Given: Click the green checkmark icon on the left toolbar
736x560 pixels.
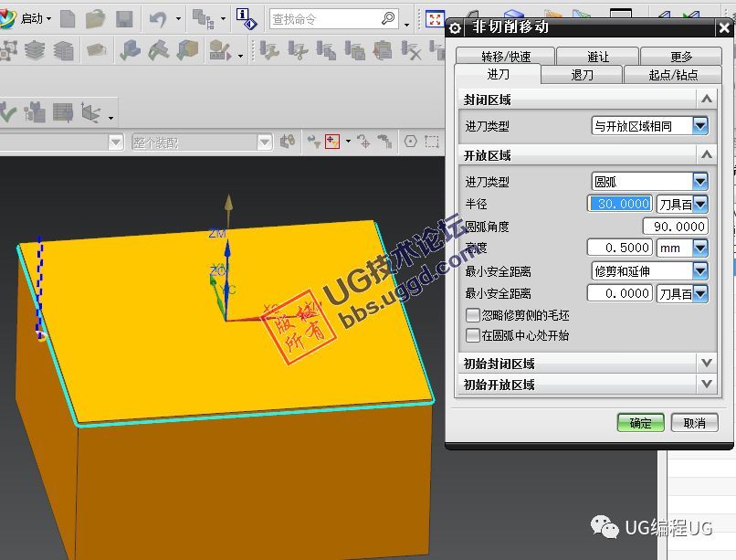Looking at the screenshot, I should [9, 111].
